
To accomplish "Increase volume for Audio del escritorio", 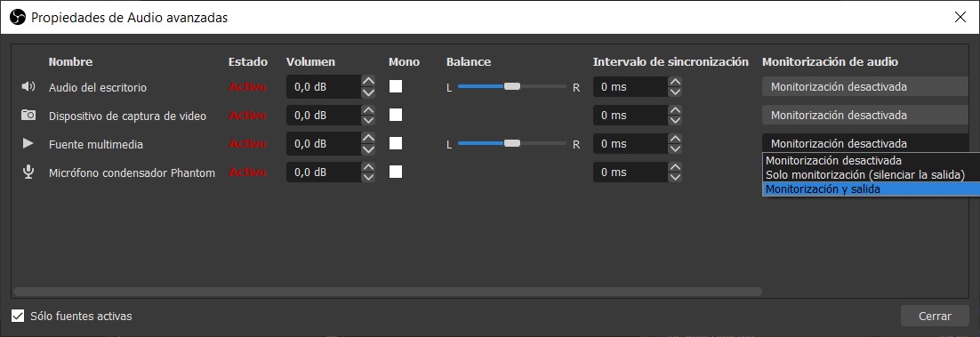I will pyautogui.click(x=368, y=81).
